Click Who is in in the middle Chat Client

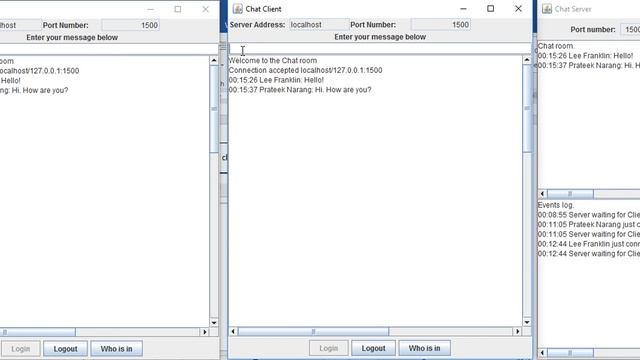coord(424,349)
